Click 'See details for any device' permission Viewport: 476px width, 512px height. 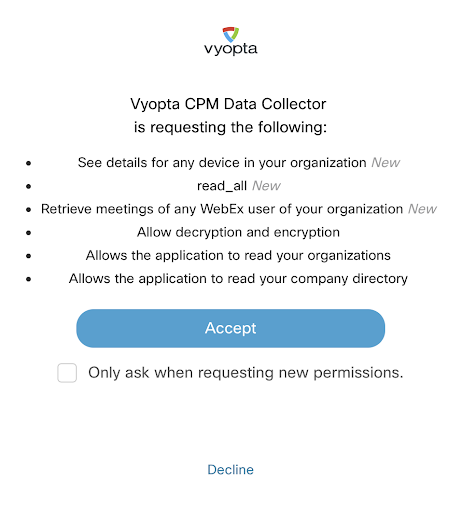point(222,163)
